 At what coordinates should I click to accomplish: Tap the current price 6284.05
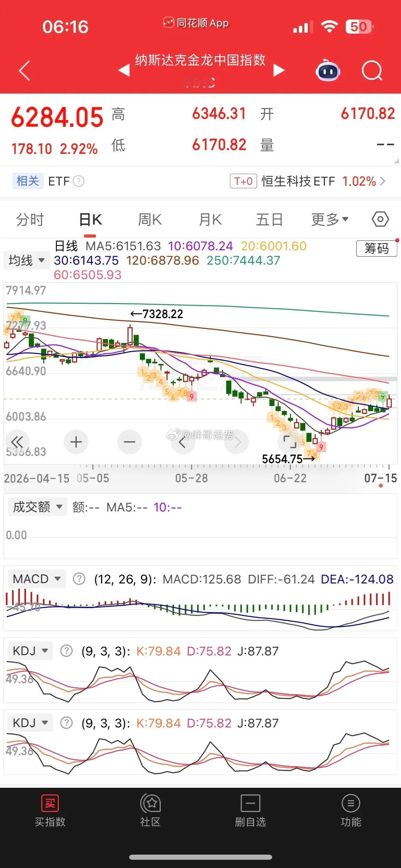(x=57, y=117)
